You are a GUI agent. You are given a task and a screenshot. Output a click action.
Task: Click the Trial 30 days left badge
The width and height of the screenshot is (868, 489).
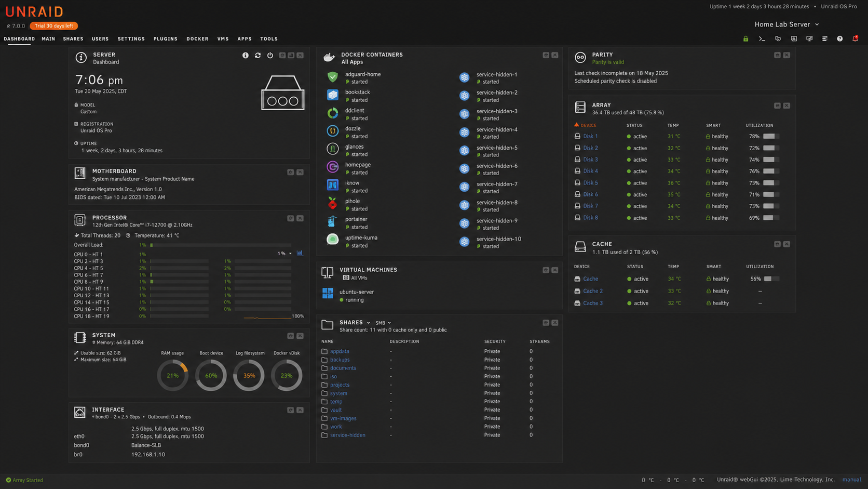[54, 26]
